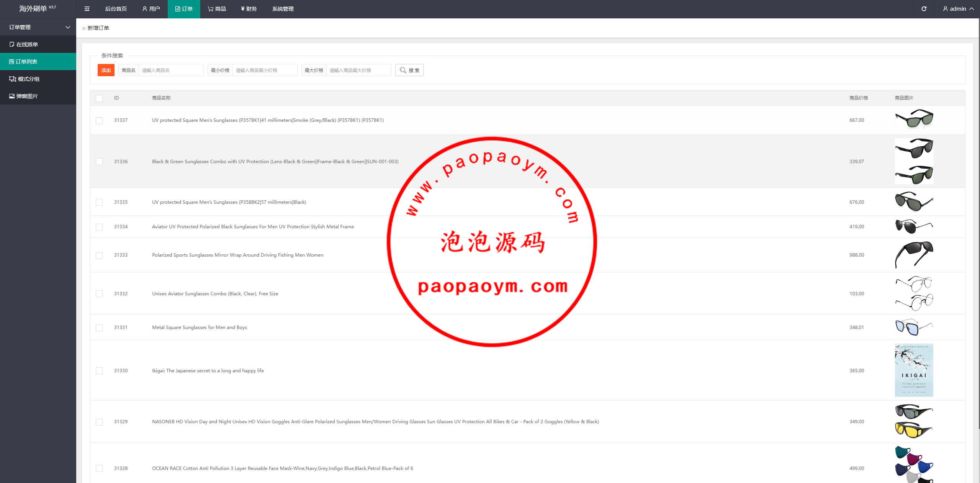Click product name 'Metal Square Sunglasses for Men and Boys'
Screen dimensions: 980x483
click(x=200, y=327)
